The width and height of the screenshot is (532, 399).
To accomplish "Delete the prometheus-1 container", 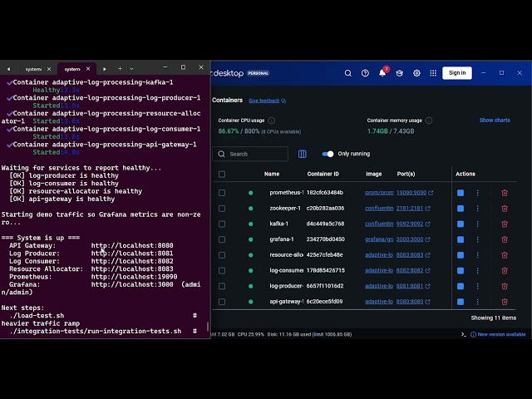I will (505, 193).
